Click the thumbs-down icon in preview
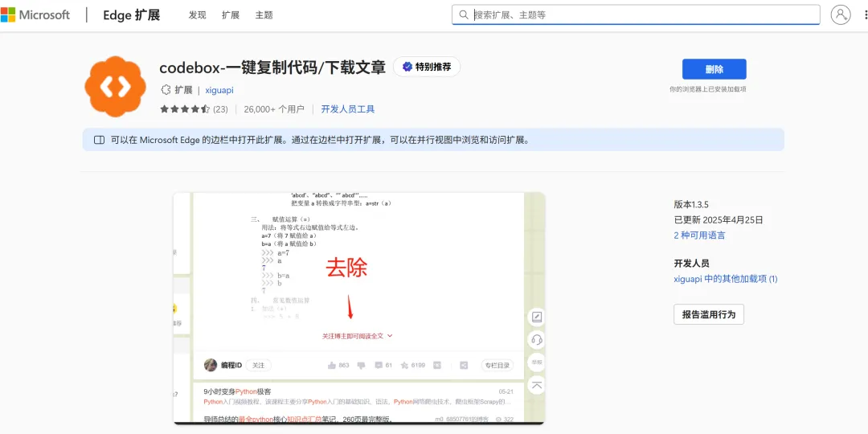The image size is (868, 434). [x=361, y=366]
